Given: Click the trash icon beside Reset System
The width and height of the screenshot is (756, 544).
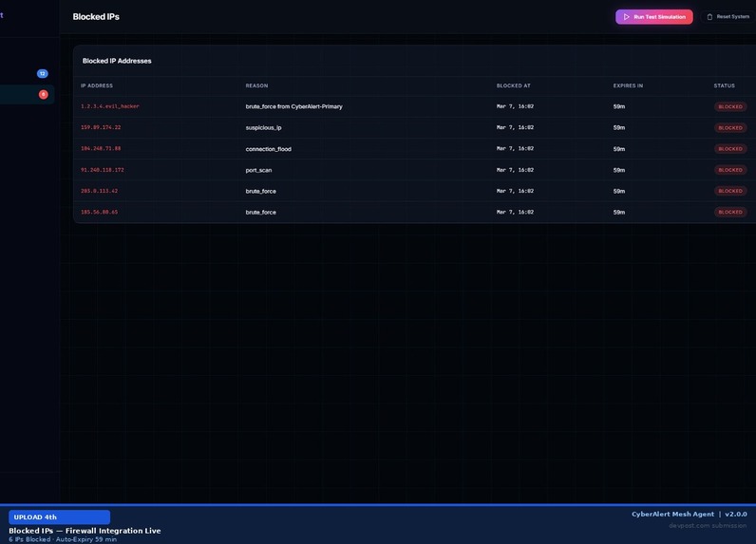Looking at the screenshot, I should click(x=709, y=17).
